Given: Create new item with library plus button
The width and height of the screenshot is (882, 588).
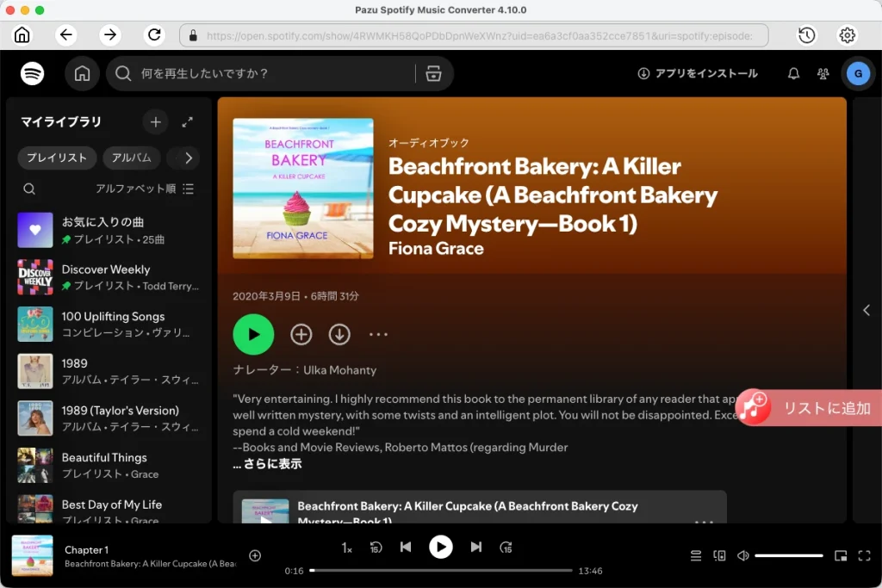Looking at the screenshot, I should pos(155,122).
